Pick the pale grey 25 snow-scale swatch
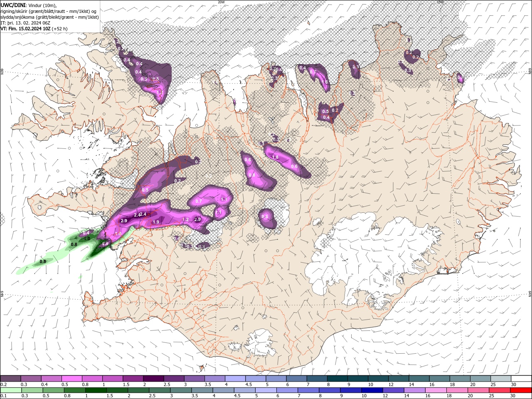The image size is (532, 399). tap(501, 378)
